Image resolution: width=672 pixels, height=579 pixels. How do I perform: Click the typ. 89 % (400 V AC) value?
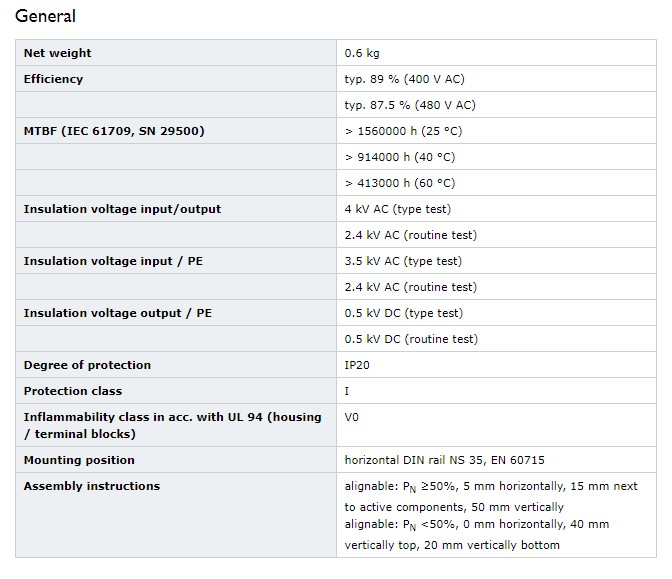404,79
